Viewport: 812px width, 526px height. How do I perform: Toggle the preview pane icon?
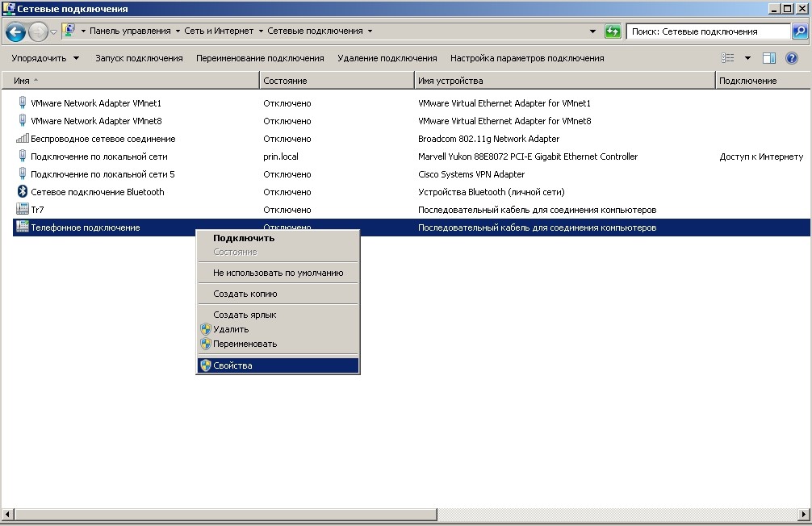(x=769, y=58)
